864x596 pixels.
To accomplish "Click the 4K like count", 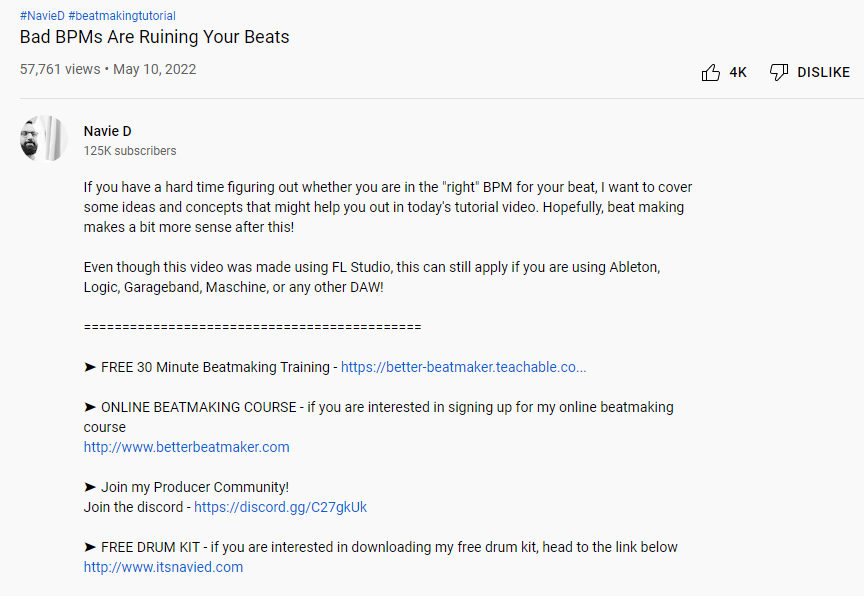I will pos(738,73).
